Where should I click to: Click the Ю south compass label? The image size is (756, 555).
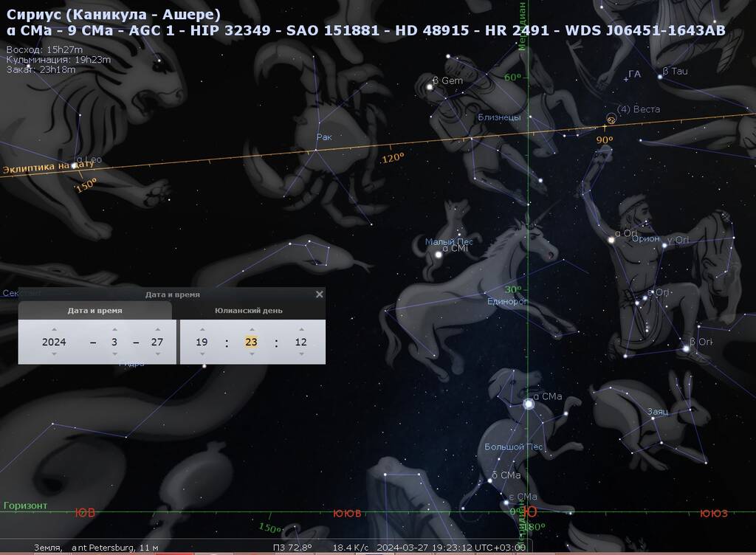pyautogui.click(x=530, y=512)
